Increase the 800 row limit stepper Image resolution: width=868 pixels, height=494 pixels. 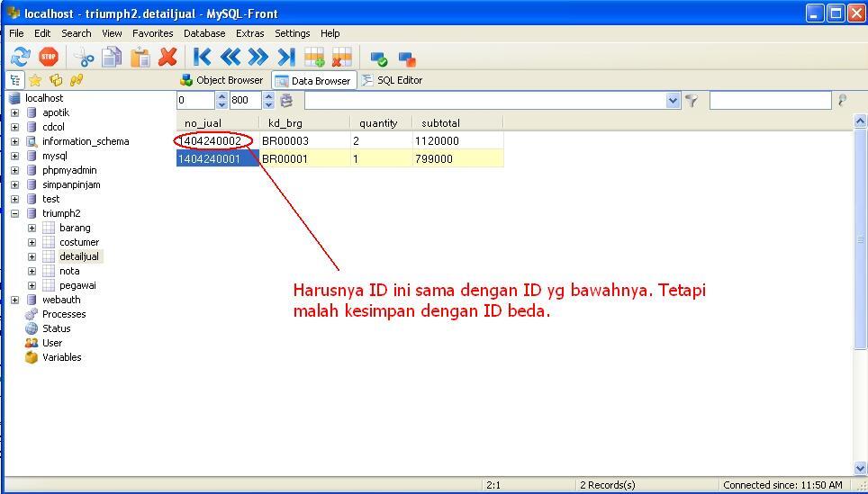[x=268, y=97]
